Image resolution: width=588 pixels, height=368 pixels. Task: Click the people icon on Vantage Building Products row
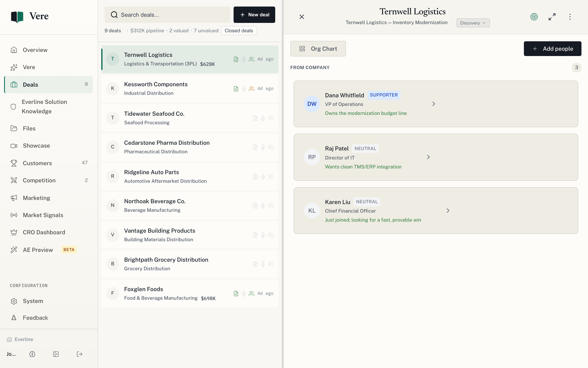(271, 235)
